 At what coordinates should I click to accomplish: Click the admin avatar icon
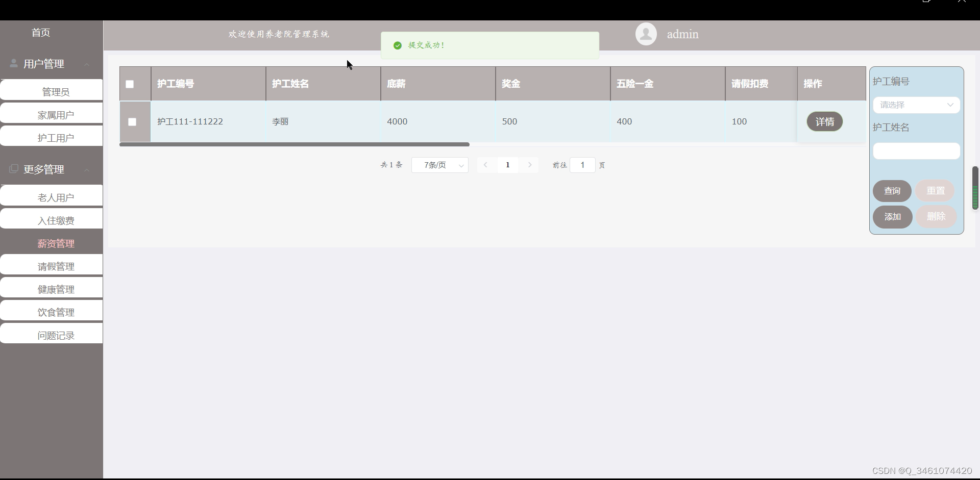tap(646, 34)
